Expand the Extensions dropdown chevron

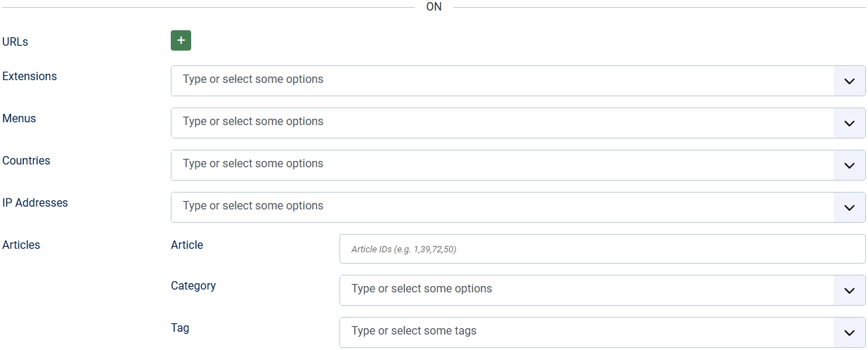point(849,81)
